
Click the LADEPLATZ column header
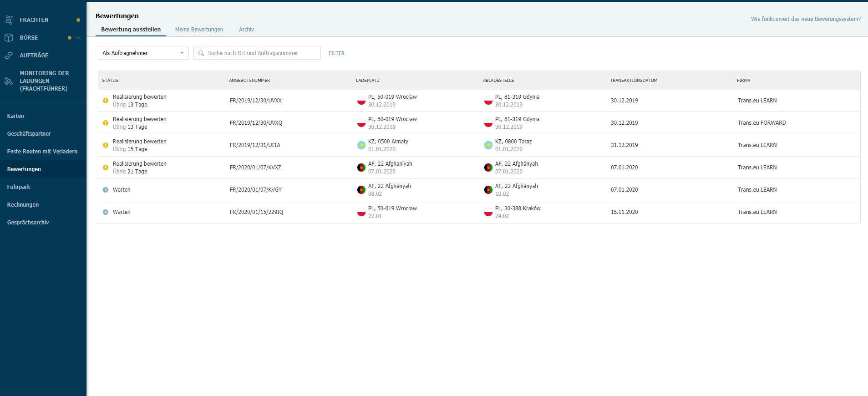[x=368, y=81]
